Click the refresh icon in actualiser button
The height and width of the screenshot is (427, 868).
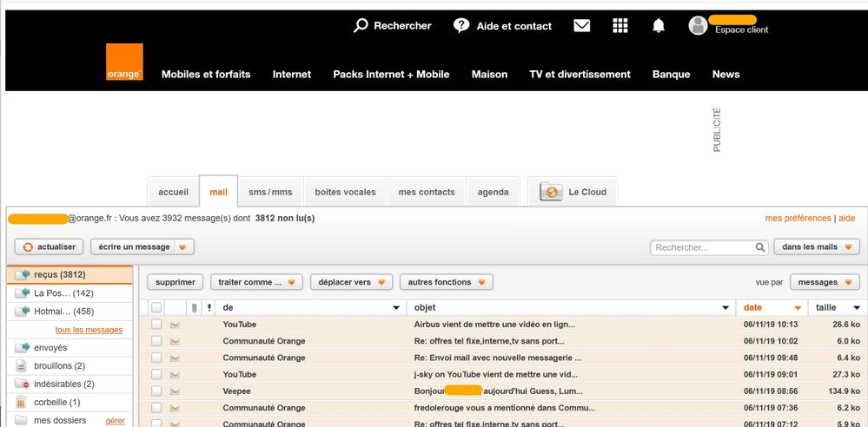coord(28,247)
